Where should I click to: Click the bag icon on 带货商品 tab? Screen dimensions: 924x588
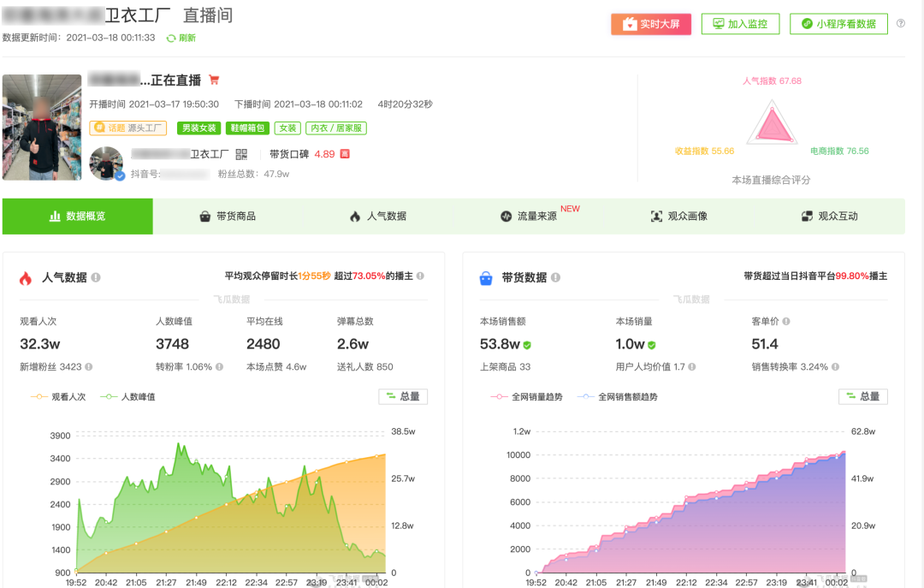click(x=204, y=216)
